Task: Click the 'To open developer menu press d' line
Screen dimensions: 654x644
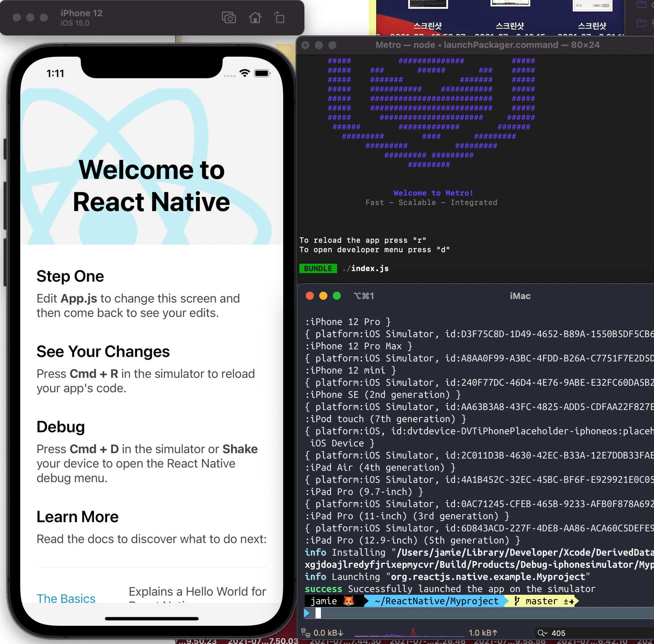Action: pyautogui.click(x=374, y=250)
